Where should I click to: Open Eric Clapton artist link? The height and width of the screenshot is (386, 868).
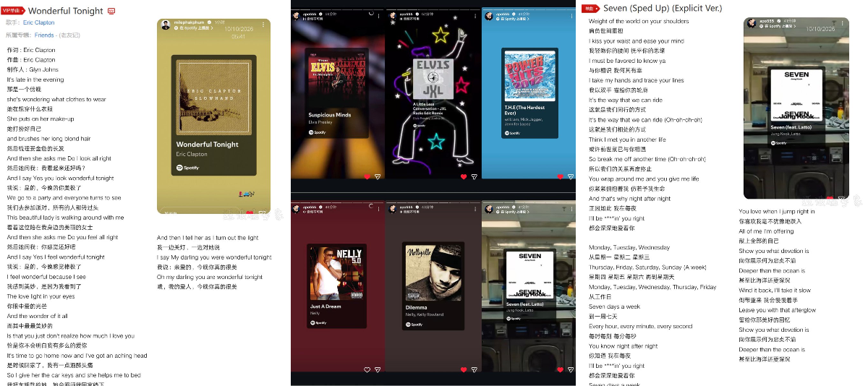(x=38, y=22)
